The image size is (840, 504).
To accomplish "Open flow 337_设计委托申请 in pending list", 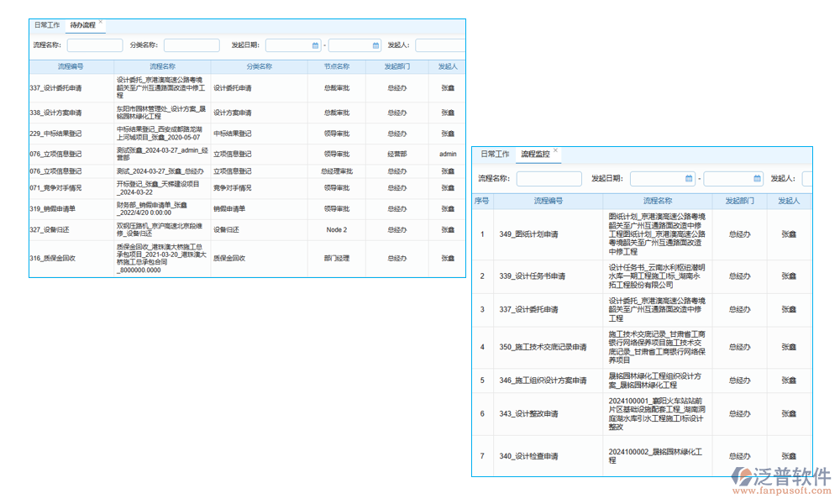I will [x=60, y=87].
